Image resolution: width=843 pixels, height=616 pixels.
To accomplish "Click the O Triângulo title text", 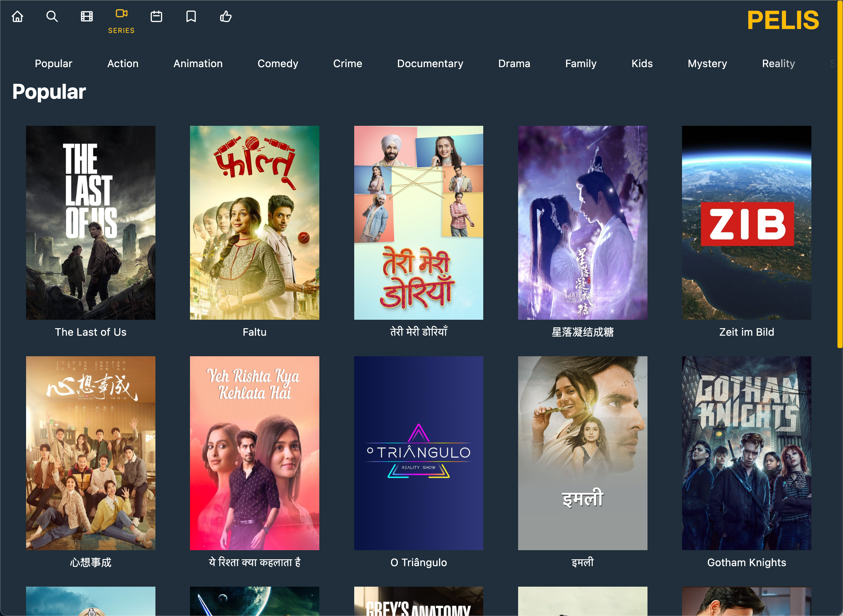I will (x=418, y=562).
